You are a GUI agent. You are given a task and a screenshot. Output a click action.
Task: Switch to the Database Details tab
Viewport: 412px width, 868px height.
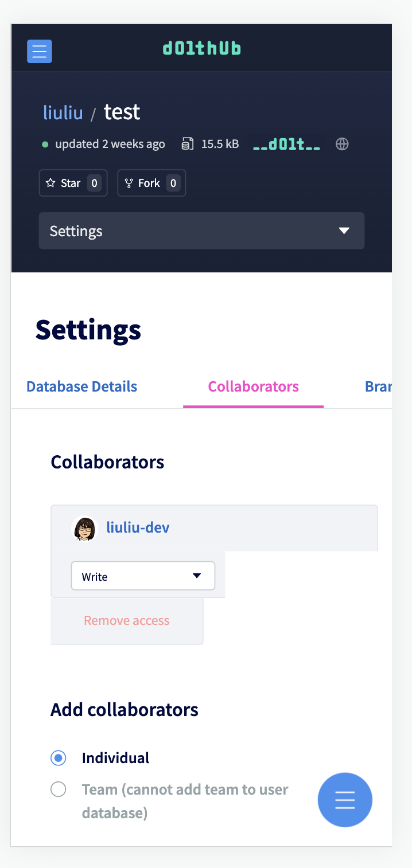click(81, 386)
